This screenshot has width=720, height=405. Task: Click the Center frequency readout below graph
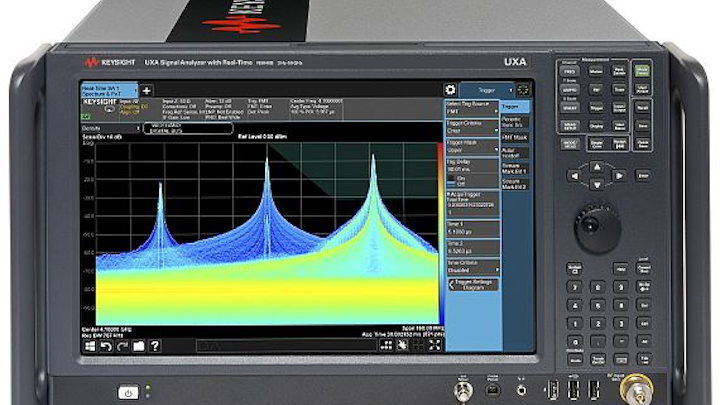click(107, 330)
